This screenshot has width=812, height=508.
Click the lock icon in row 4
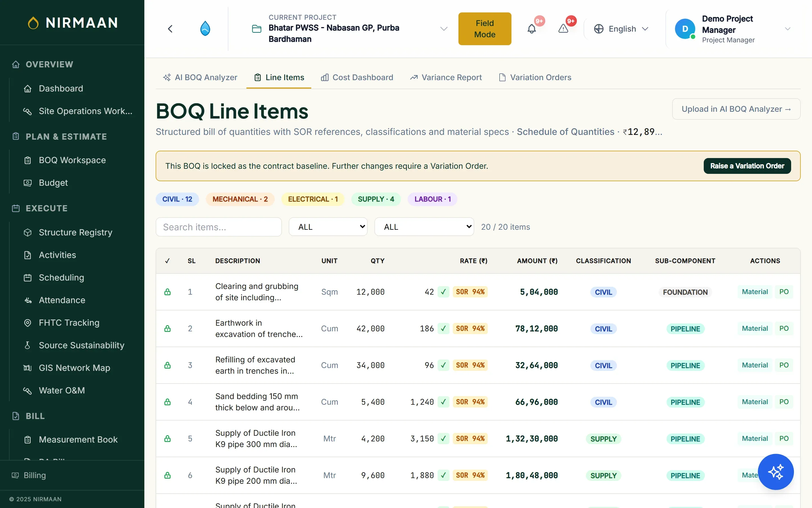point(167,402)
